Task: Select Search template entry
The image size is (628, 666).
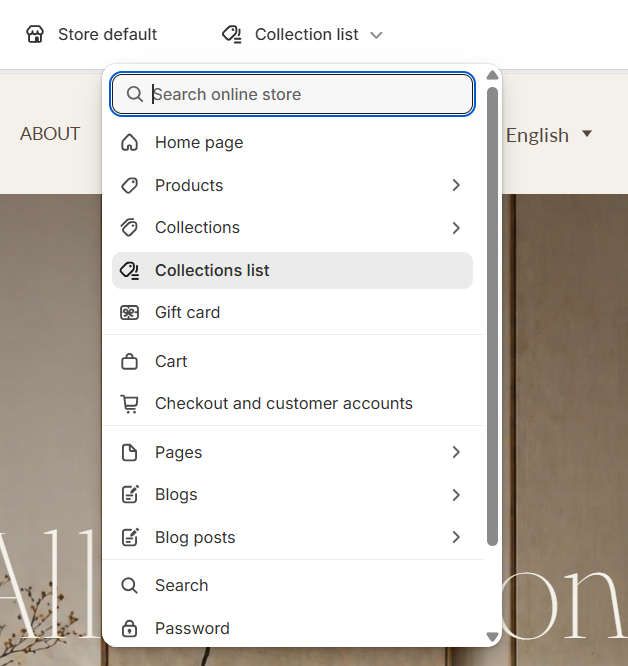Action: (x=292, y=586)
